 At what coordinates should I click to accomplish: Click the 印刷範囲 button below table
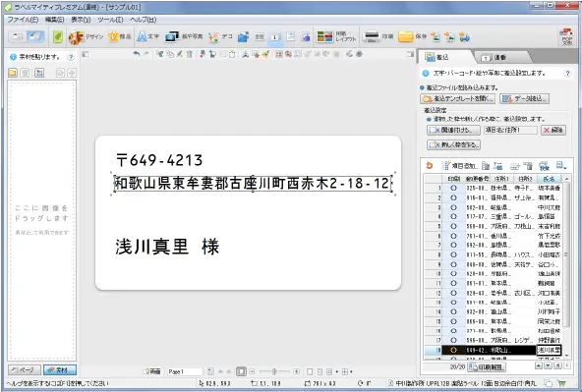tap(487, 367)
